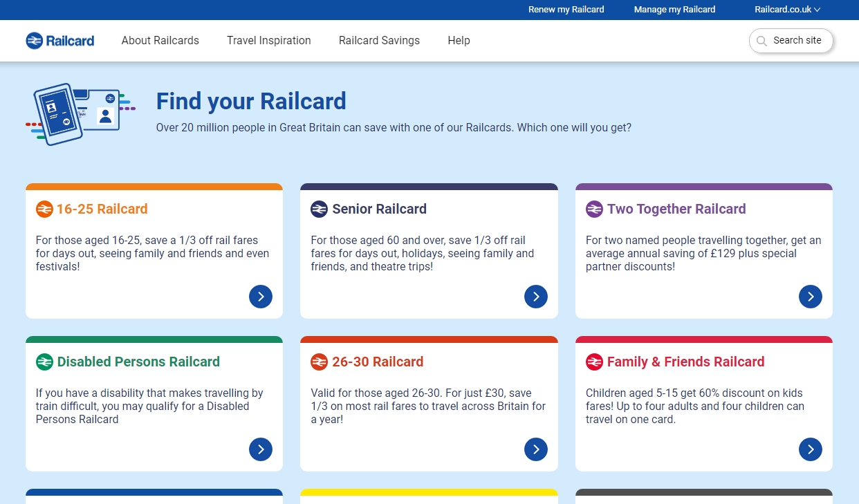Open the Travel Inspiration menu
The height and width of the screenshot is (504, 859).
[269, 41]
